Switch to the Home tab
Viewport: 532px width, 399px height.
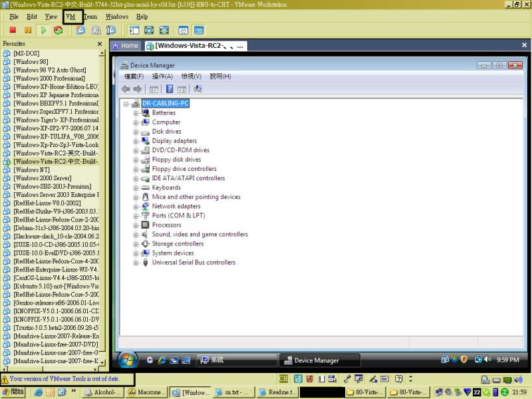click(x=126, y=45)
